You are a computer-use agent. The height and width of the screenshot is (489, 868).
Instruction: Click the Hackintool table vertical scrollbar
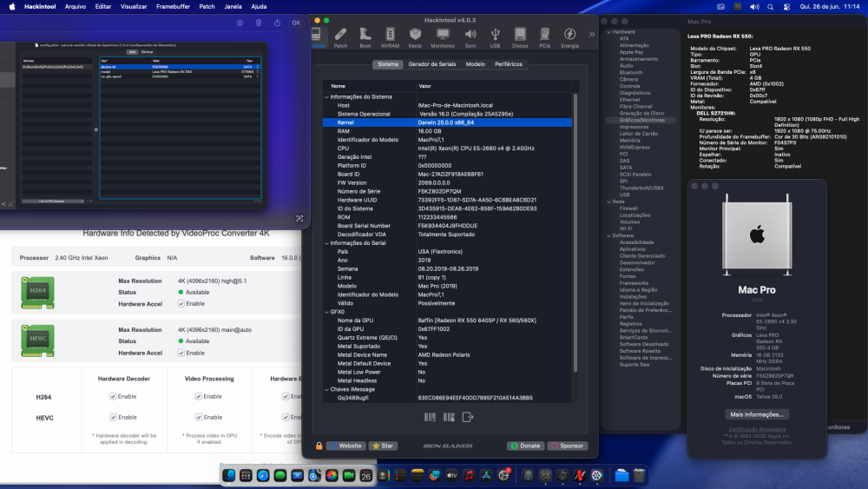tap(575, 233)
